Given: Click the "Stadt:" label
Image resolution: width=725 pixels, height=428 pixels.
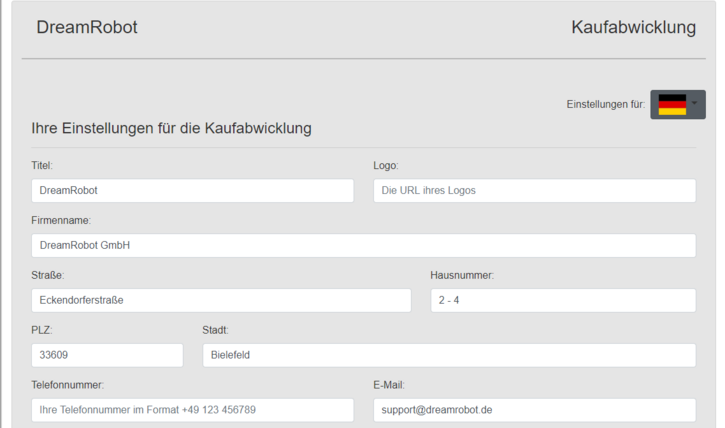Looking at the screenshot, I should 215,330.
